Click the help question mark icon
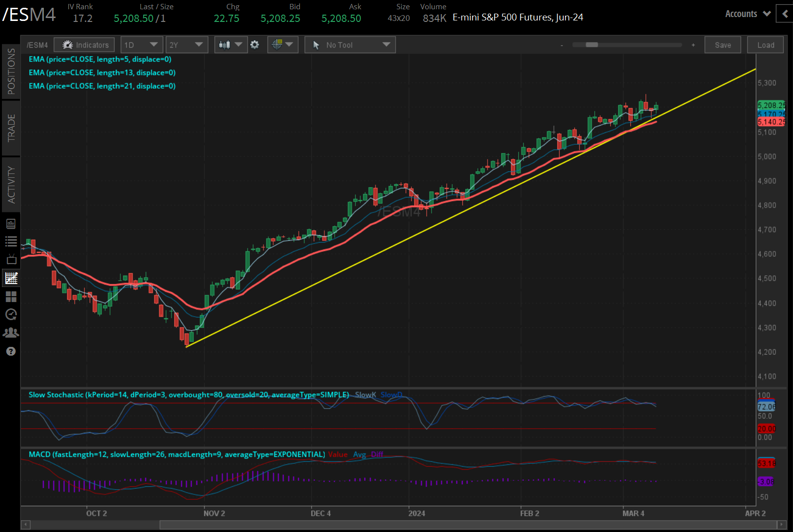The width and height of the screenshot is (793, 532). 11,351
